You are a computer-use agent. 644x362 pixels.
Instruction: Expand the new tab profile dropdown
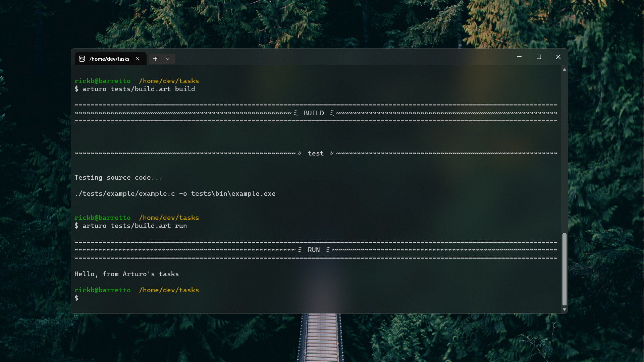tap(168, 59)
